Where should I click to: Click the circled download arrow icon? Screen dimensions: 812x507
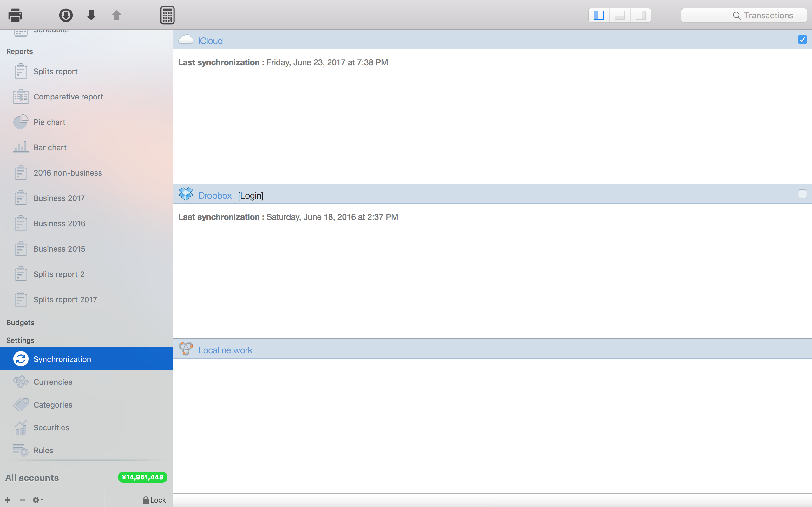click(x=66, y=15)
